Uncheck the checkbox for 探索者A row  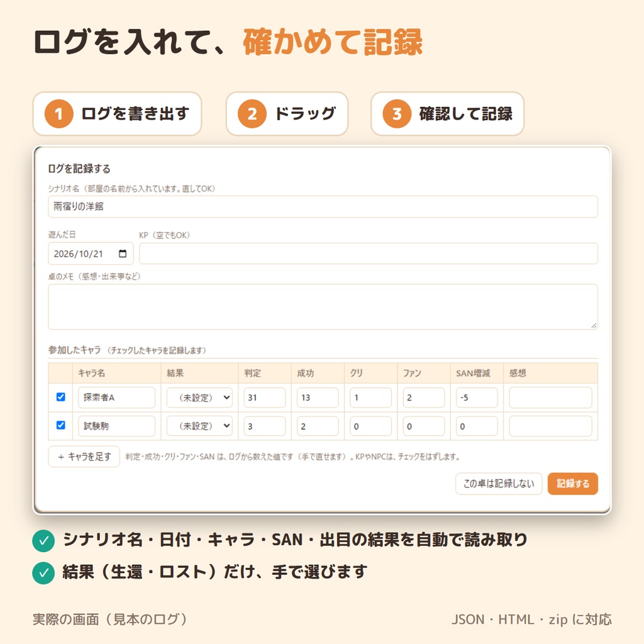[61, 397]
